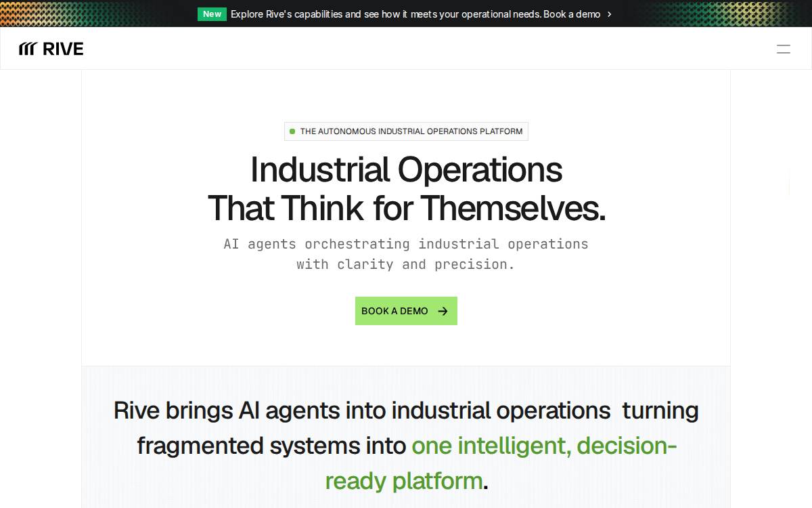Click the chevron after Book a demo banner
Screen dimensions: 812x508
pyautogui.click(x=610, y=14)
